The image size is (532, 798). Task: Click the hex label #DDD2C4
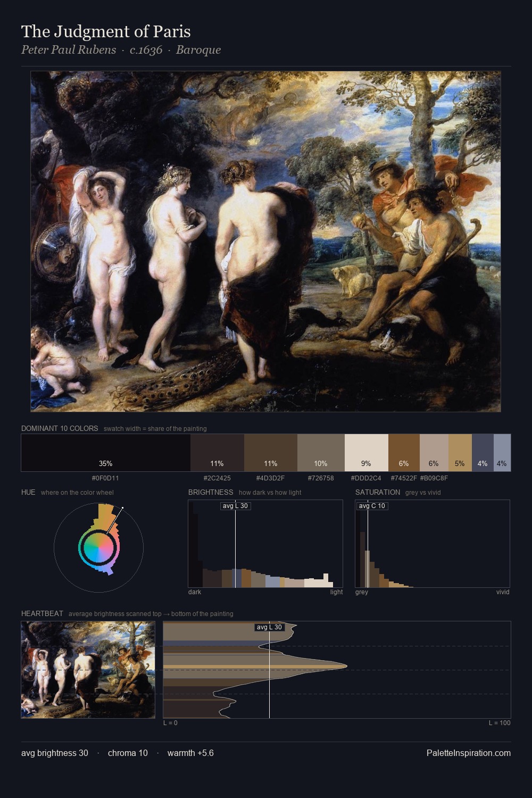point(366,478)
